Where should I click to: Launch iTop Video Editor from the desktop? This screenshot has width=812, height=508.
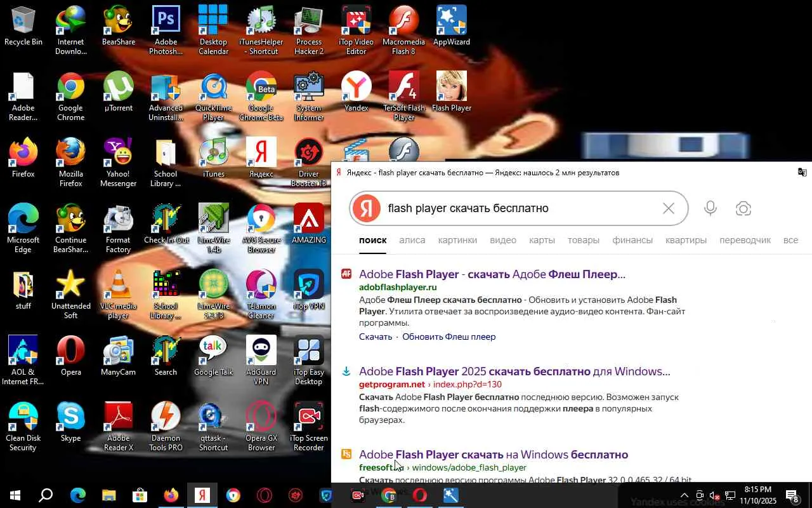coord(357,30)
